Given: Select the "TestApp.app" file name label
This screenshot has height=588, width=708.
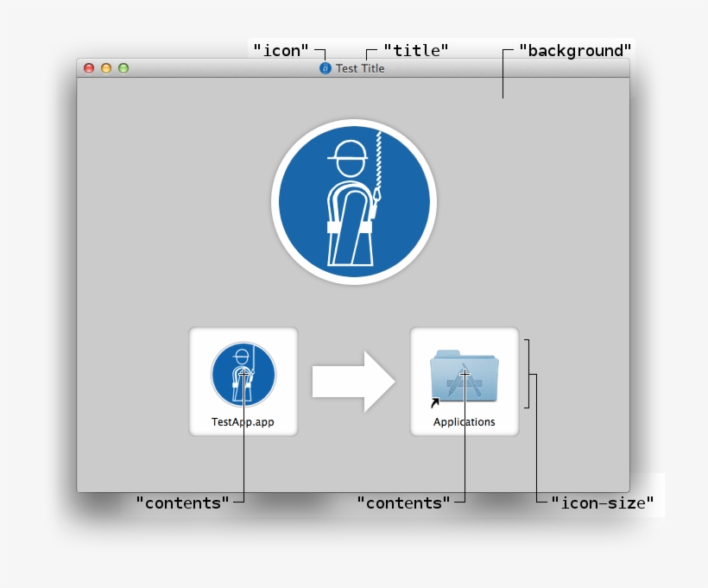Looking at the screenshot, I should pos(243,423).
